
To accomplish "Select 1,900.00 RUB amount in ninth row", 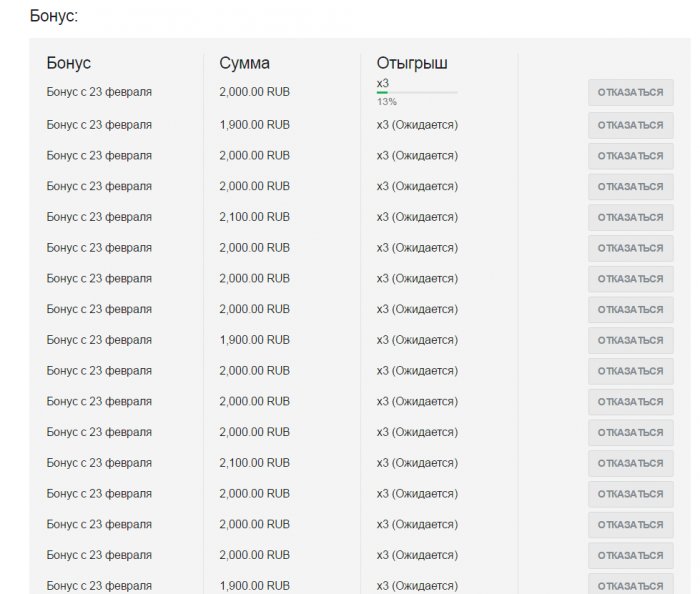I will (254, 340).
